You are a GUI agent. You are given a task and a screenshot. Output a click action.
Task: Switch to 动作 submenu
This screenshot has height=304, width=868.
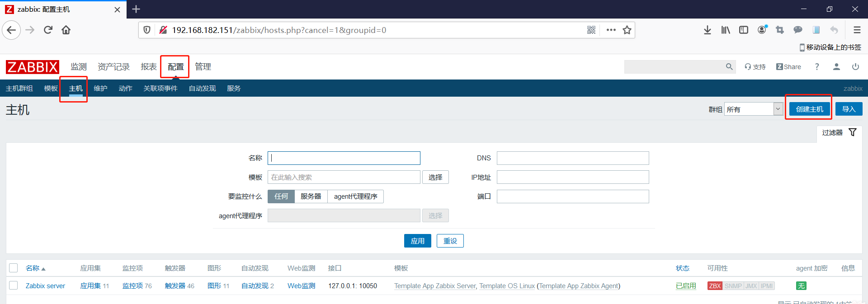[125, 89]
